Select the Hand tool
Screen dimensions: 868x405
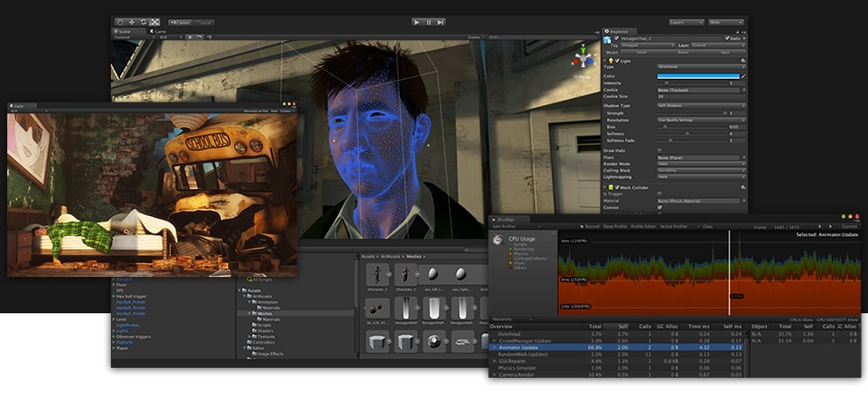[x=122, y=21]
